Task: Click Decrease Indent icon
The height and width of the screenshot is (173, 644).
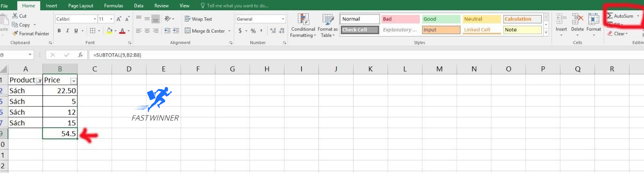Action: pos(167,31)
